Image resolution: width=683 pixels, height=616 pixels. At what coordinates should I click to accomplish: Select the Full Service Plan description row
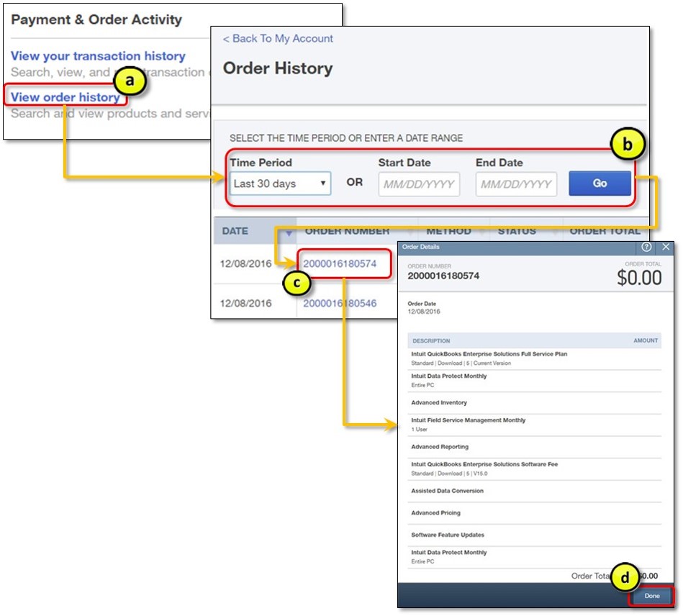[x=534, y=358]
